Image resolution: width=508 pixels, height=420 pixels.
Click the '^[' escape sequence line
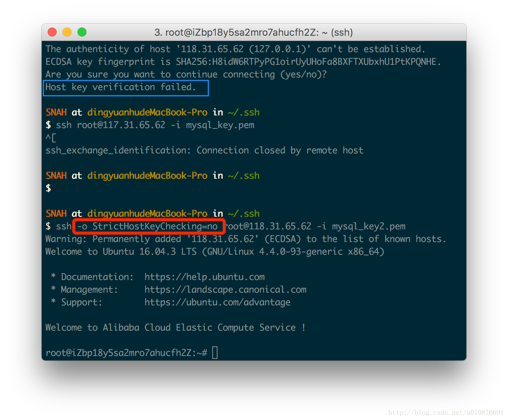pos(51,138)
